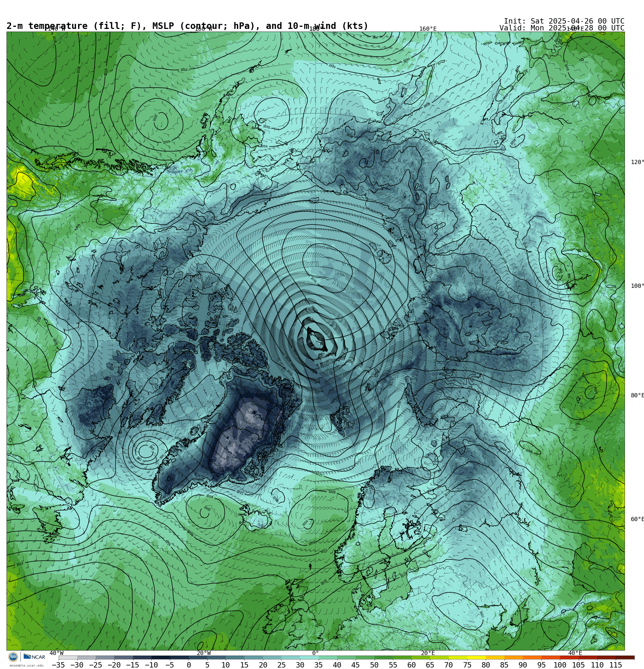Click the 140°W longitude label at top

click(x=56, y=29)
